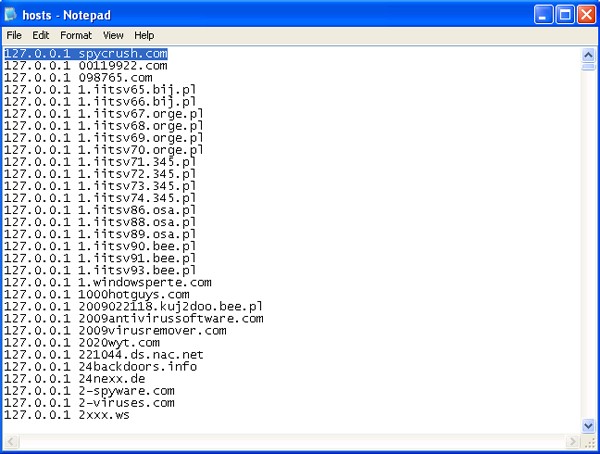Open the File menu
Image resolution: width=600 pixels, height=454 pixels.
tap(14, 35)
